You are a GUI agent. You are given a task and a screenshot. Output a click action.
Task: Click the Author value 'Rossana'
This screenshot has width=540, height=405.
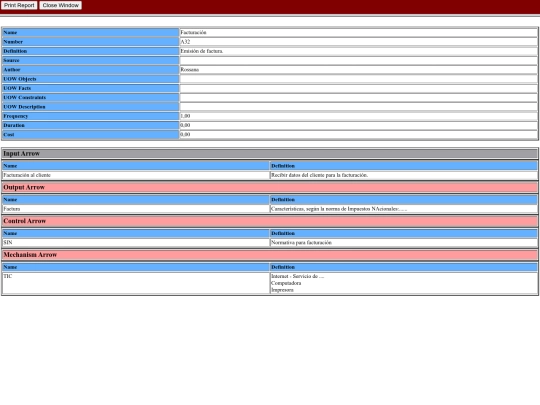coord(189,70)
